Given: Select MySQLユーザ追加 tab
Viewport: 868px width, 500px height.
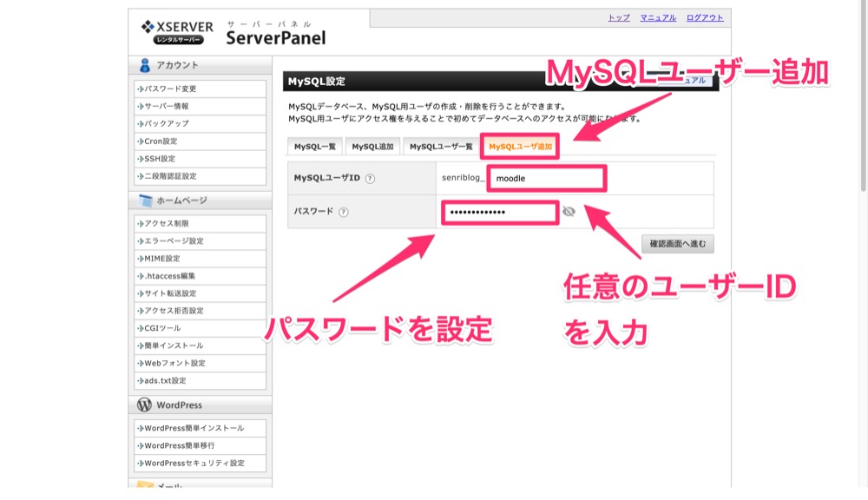Looking at the screenshot, I should point(520,147).
